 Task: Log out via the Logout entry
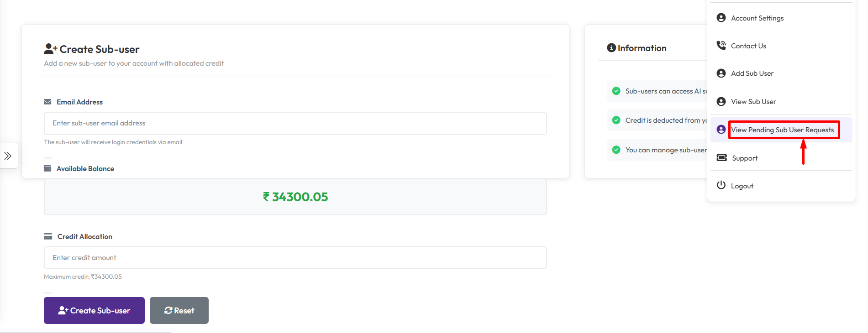742,186
